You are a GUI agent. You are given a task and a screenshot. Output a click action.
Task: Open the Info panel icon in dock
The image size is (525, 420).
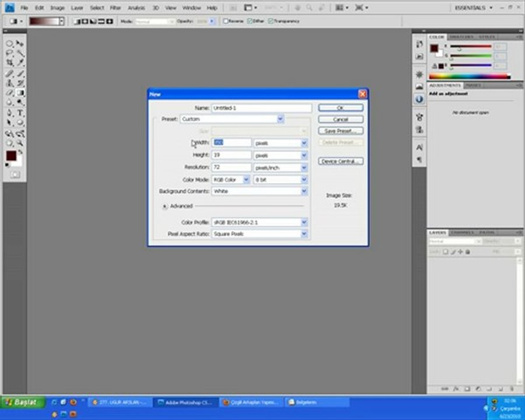[x=419, y=99]
